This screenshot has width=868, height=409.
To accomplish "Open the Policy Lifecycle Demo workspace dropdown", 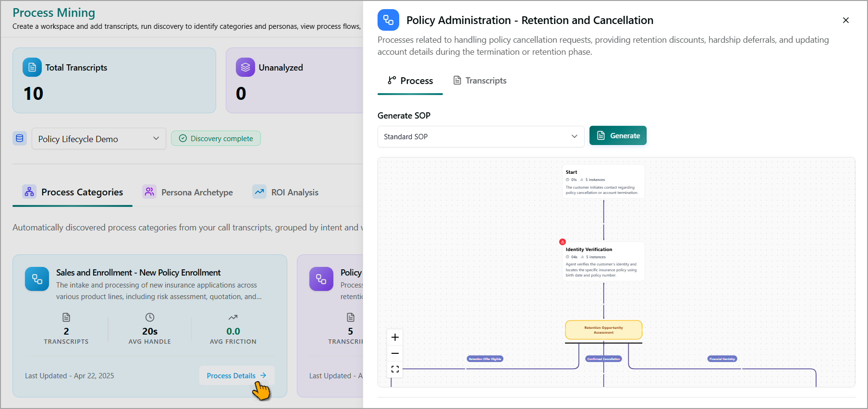I will point(99,139).
